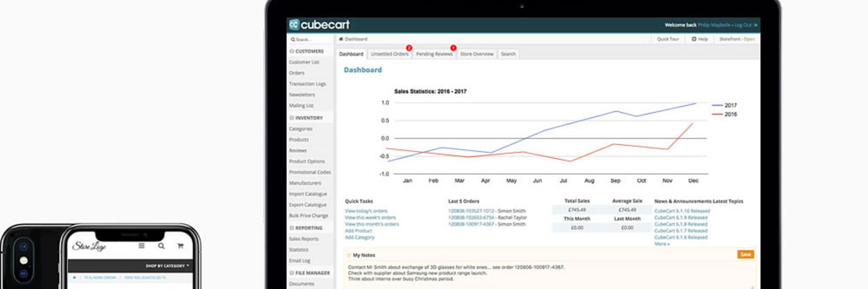This screenshot has height=289, width=868.
Task: Click 2017 legend entry in sales chart
Action: point(724,105)
